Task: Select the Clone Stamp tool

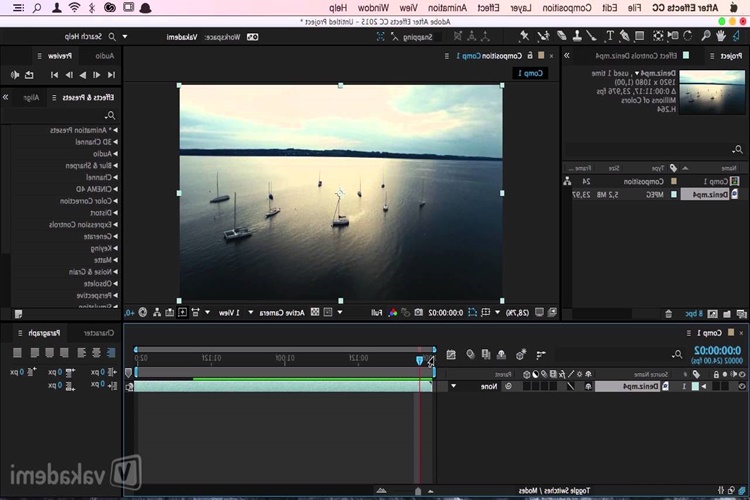Action: (577, 36)
